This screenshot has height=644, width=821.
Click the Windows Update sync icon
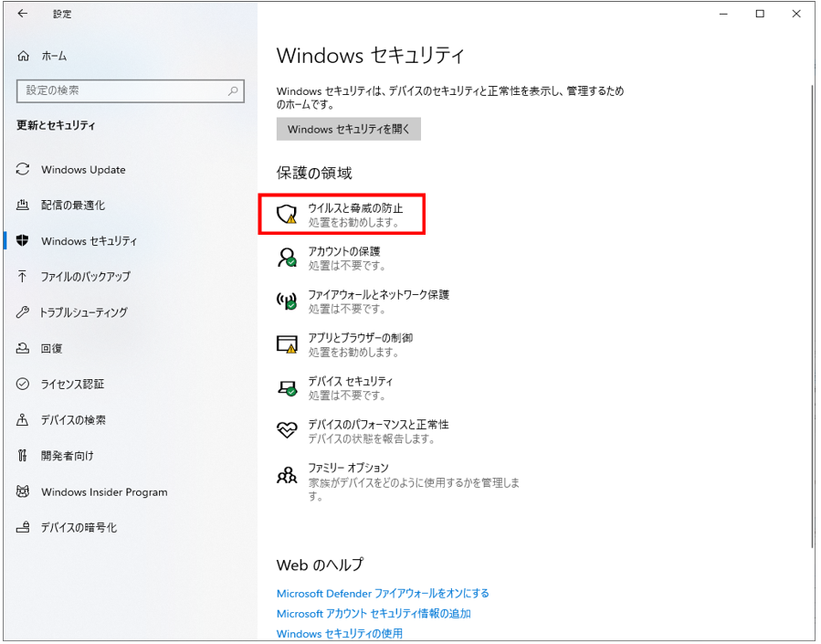coord(23,169)
